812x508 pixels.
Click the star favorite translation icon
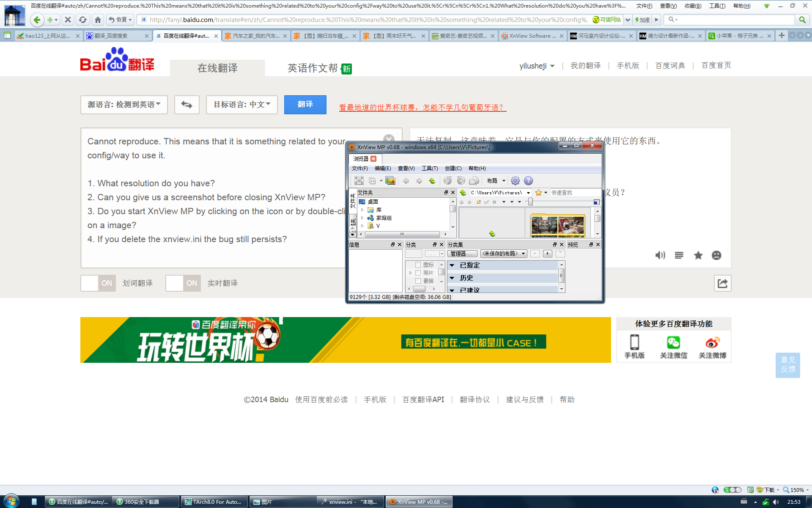click(x=698, y=255)
